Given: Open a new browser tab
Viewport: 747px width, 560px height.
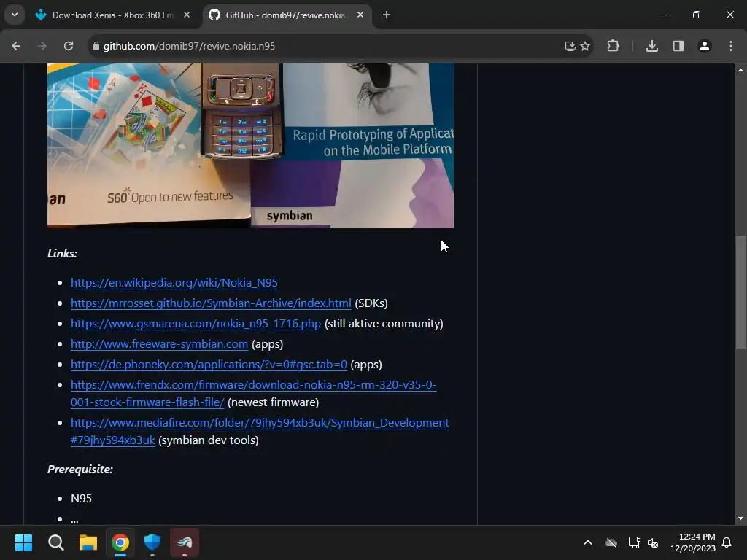Looking at the screenshot, I should coord(387,15).
